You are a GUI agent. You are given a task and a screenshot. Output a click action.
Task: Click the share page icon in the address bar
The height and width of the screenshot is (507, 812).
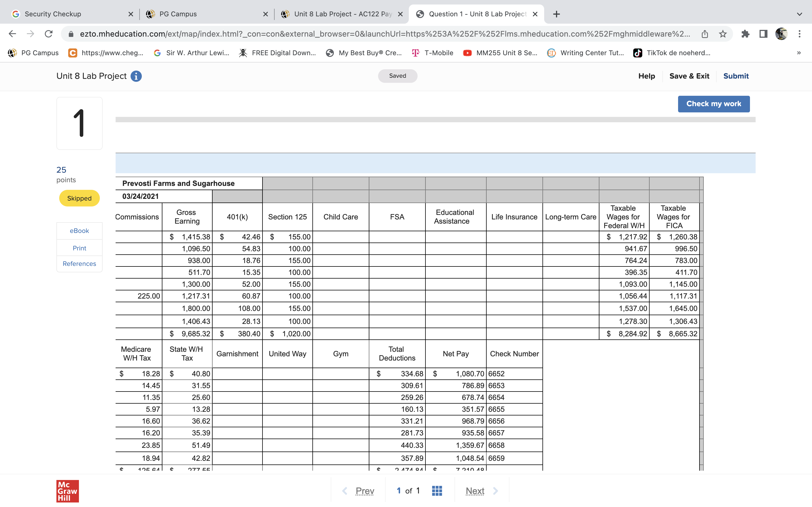704,34
